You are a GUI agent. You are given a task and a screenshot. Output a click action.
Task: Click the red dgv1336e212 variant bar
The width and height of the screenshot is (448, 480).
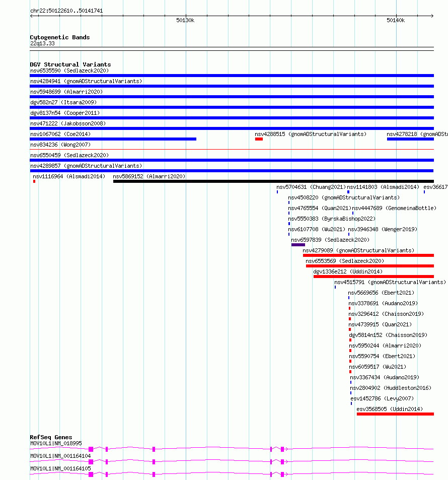coord(374,277)
